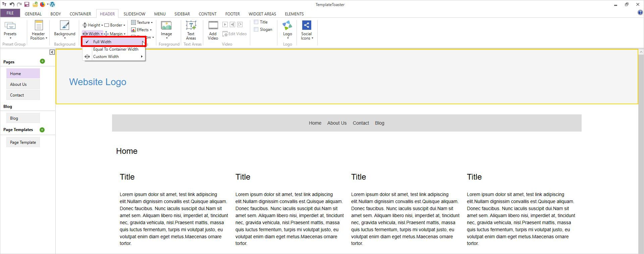Choose Equal To Container Width
This screenshot has height=254, width=644.
pos(115,49)
